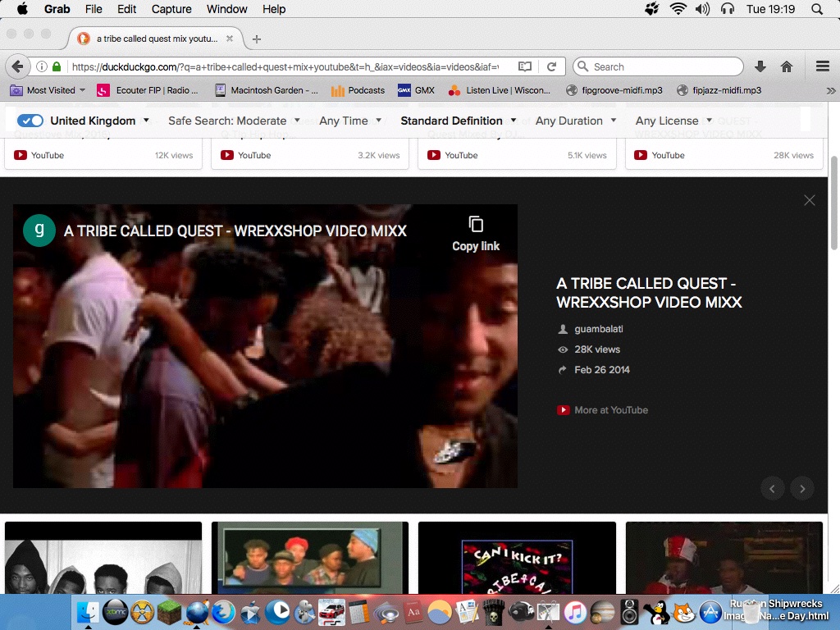Open the Any Duration filter dropdown
This screenshot has width=840, height=630.
(x=576, y=121)
